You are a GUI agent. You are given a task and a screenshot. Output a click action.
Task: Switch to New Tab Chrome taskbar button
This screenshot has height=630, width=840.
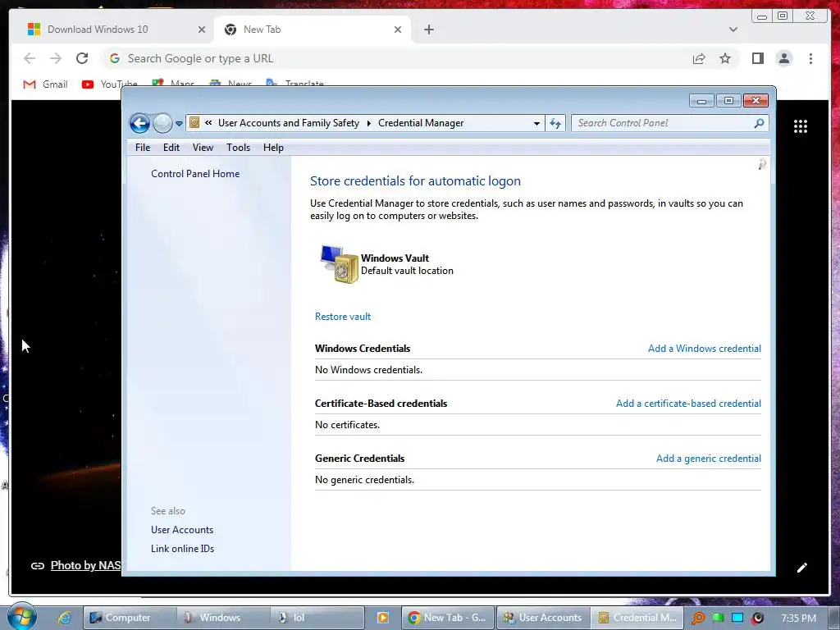[x=447, y=618]
